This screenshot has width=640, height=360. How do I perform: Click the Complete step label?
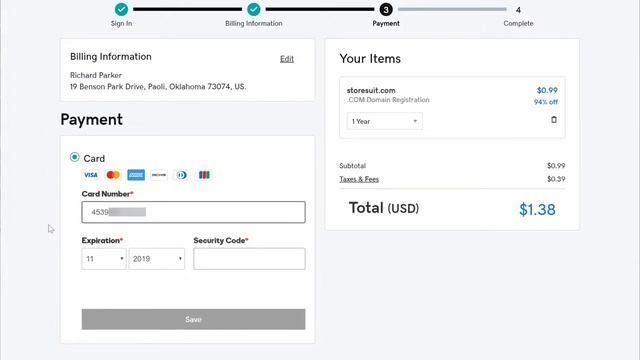pyautogui.click(x=518, y=23)
